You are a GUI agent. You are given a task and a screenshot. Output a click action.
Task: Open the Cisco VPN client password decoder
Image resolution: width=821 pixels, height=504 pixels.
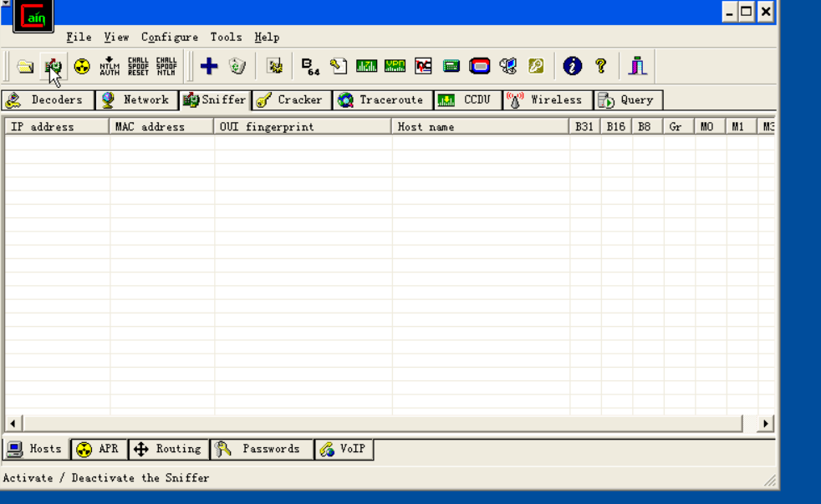(x=395, y=66)
